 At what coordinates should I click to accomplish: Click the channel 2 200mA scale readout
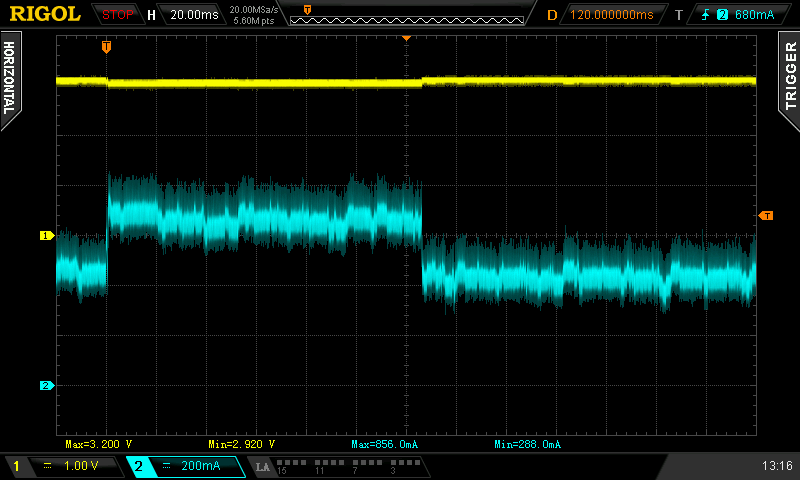pyautogui.click(x=201, y=466)
